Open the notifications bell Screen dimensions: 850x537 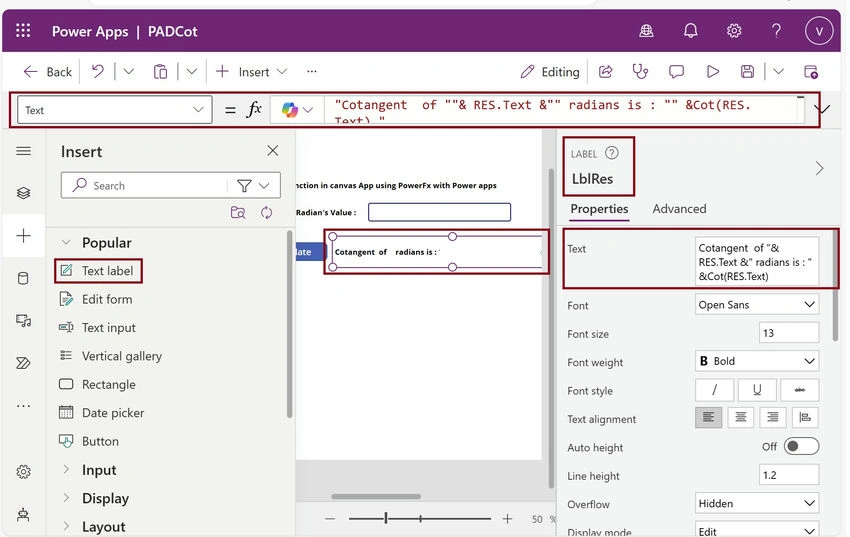[690, 31]
